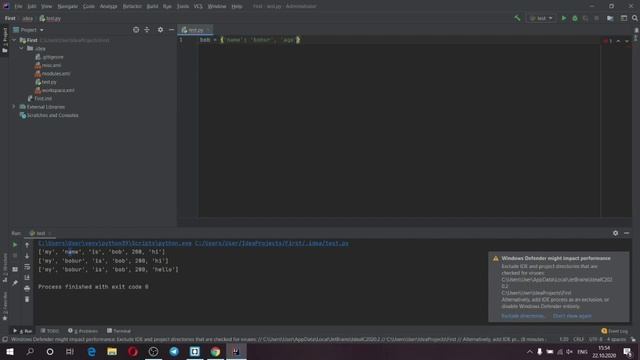Open Telegram from the taskbar
This screenshot has width=640, height=360.
tap(174, 351)
